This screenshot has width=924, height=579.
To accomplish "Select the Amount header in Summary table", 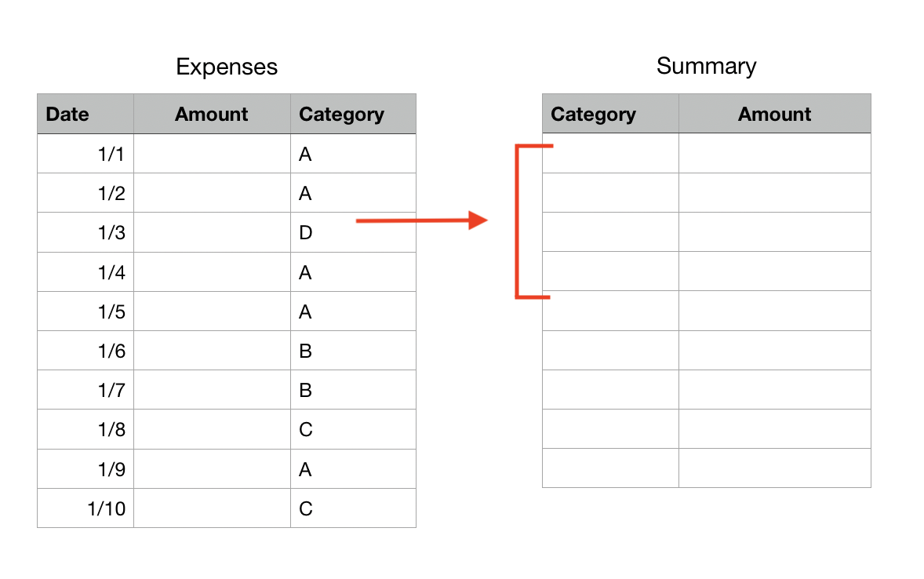I will click(774, 115).
